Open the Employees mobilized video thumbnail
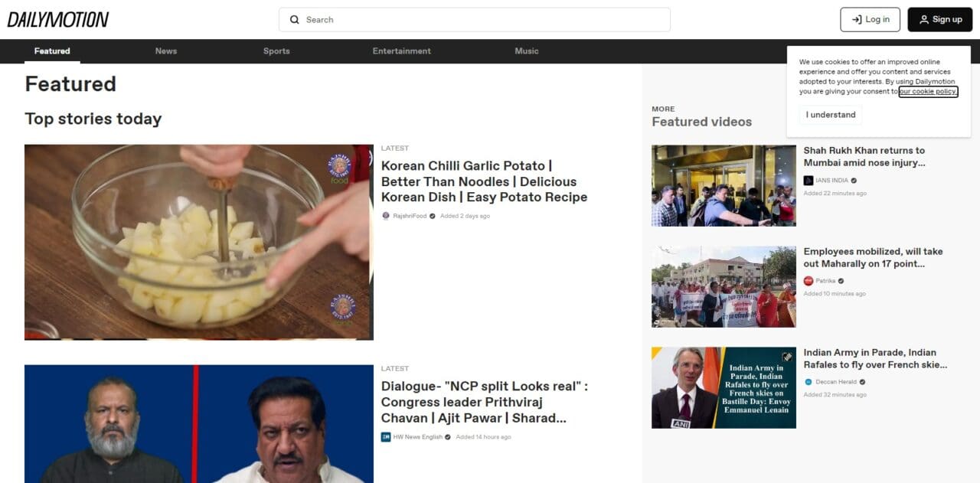The width and height of the screenshot is (980, 483). tap(724, 287)
